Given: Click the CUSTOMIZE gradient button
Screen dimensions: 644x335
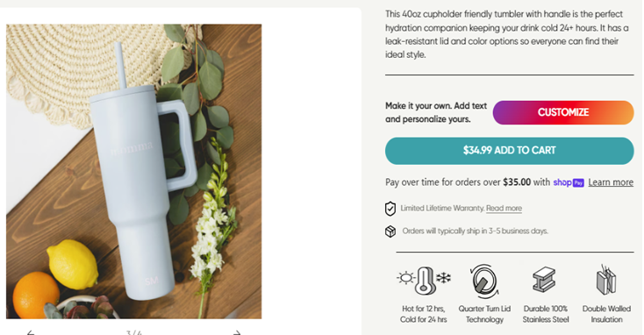Looking at the screenshot, I should [563, 112].
